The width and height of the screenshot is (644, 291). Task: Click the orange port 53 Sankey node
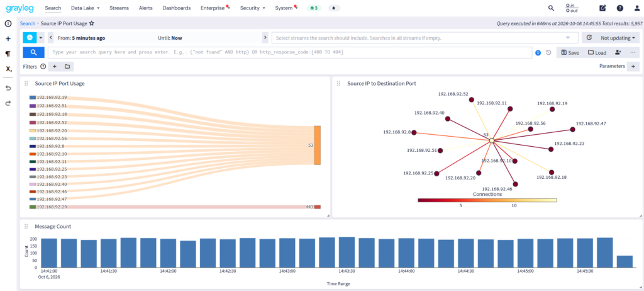318,145
